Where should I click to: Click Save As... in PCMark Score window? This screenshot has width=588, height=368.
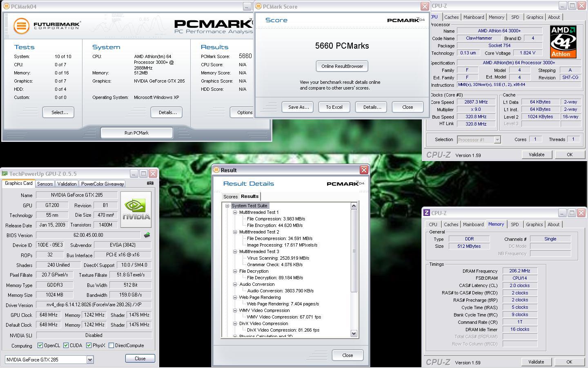click(x=298, y=107)
